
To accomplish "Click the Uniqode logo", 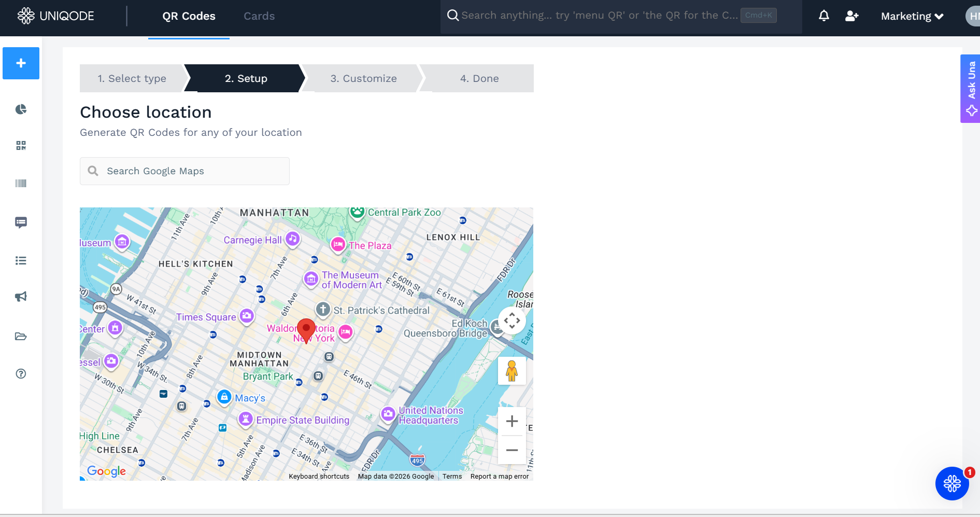I will point(56,16).
